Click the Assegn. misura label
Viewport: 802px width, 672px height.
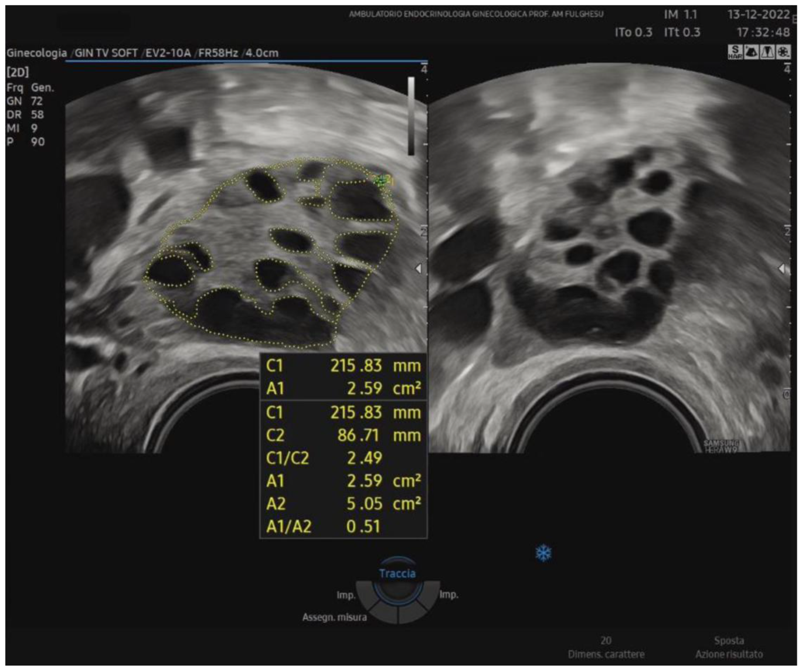334,617
